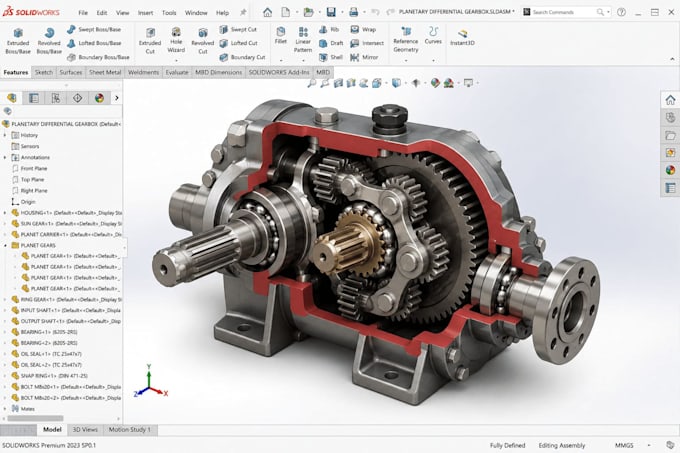Image resolution: width=680 pixels, height=453 pixels.
Task: Open the Linear Pattern dropdown arrow
Action: point(303,61)
